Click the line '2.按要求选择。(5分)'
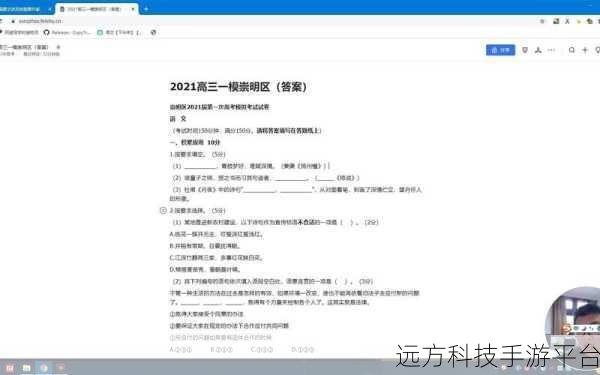This screenshot has height=375, width=600. 197,210
